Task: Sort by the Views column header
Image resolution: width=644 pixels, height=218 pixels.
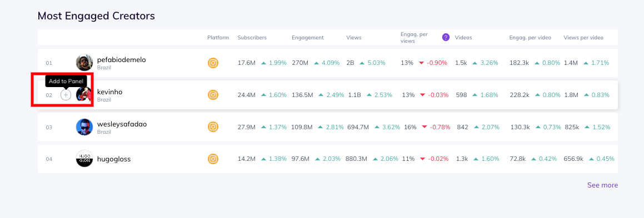Action: [353, 38]
